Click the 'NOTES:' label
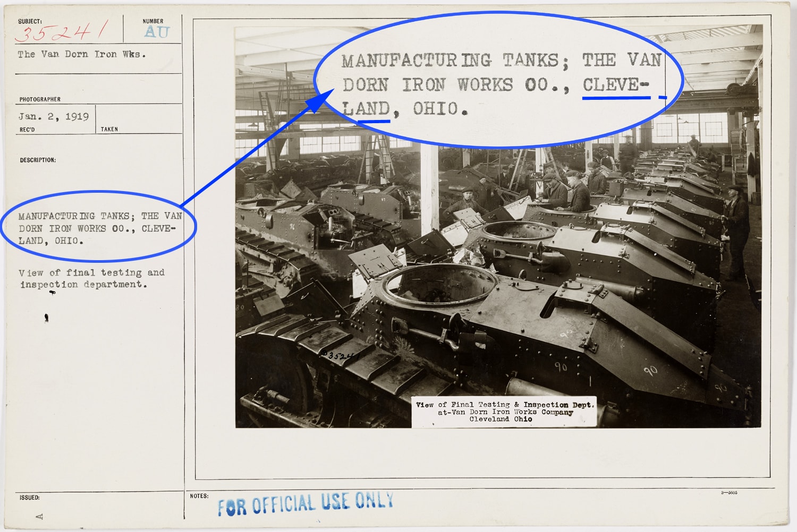The width and height of the screenshot is (797, 532). tap(199, 496)
